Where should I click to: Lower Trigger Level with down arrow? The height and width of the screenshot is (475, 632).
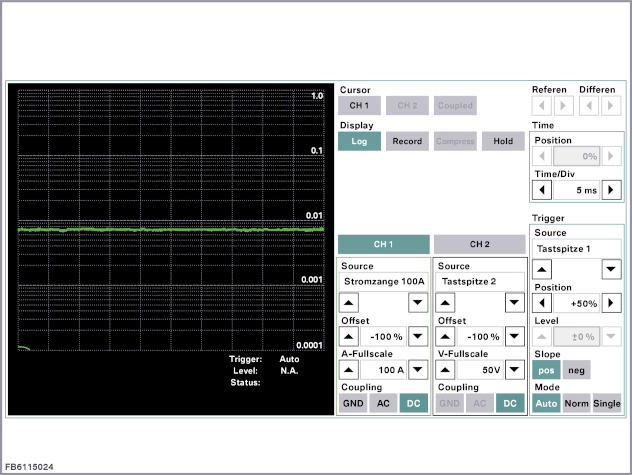tap(611, 336)
